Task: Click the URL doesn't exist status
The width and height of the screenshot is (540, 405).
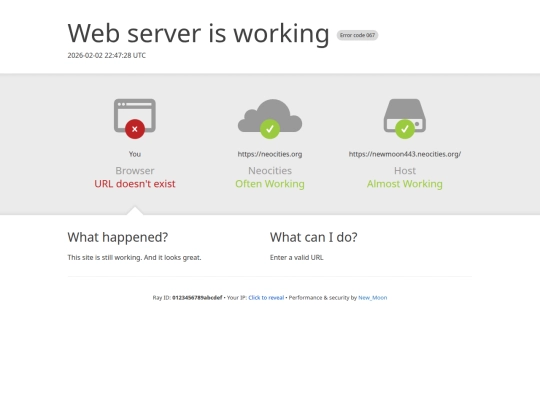Action: click(x=135, y=184)
